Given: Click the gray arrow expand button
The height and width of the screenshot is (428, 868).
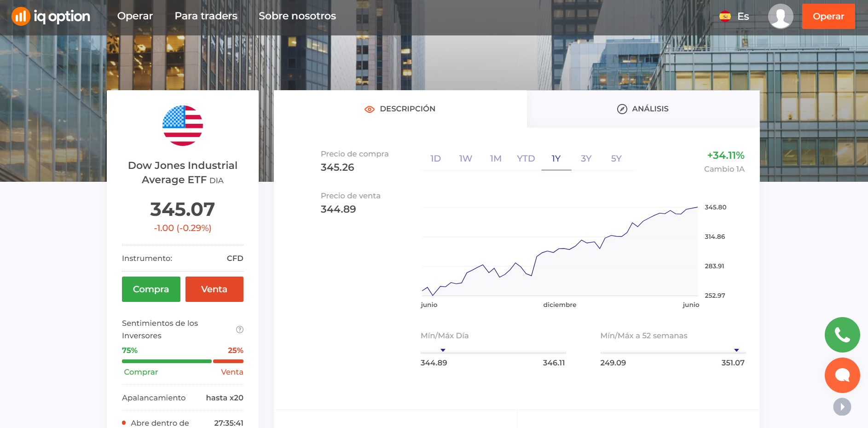Looking at the screenshot, I should click(842, 407).
